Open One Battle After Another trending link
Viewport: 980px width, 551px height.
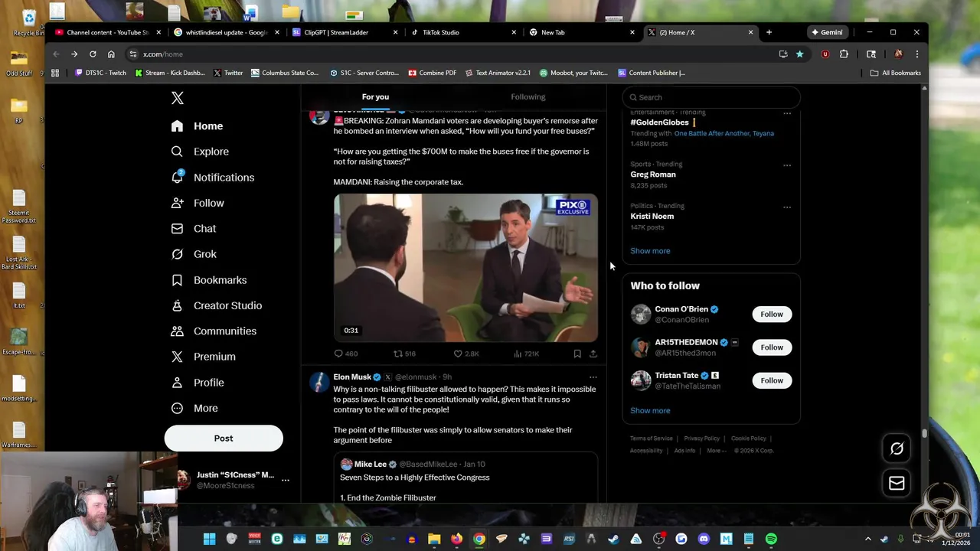[x=724, y=133]
